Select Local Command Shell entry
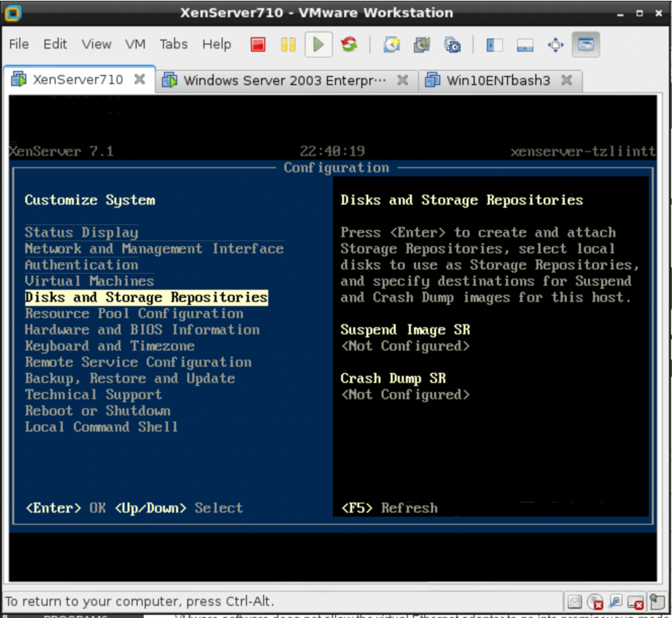The width and height of the screenshot is (672, 618). click(101, 427)
